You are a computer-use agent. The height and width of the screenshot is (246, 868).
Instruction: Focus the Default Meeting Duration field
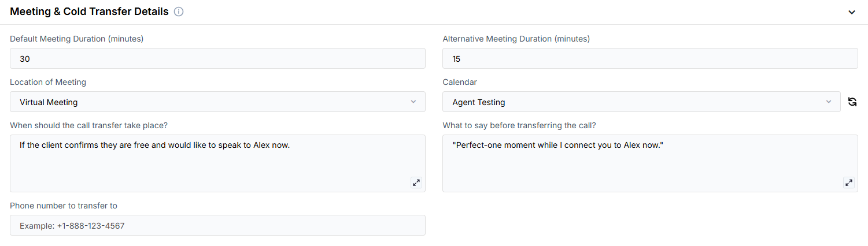tap(217, 59)
